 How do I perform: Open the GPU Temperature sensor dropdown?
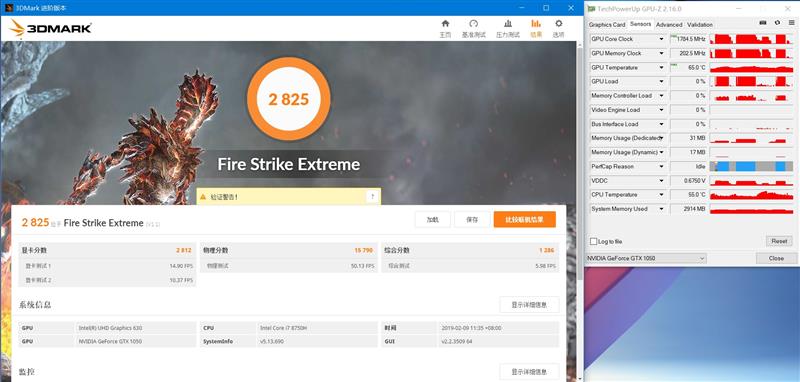tap(662, 67)
